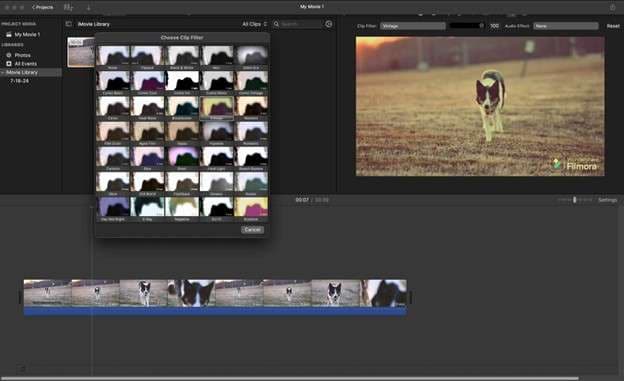624x381 pixels.
Task: Choose the Black & White clip filter
Action: point(182,57)
